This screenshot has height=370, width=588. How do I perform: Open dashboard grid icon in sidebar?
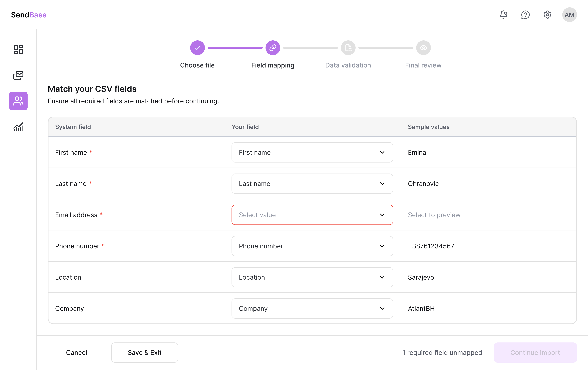(x=18, y=50)
